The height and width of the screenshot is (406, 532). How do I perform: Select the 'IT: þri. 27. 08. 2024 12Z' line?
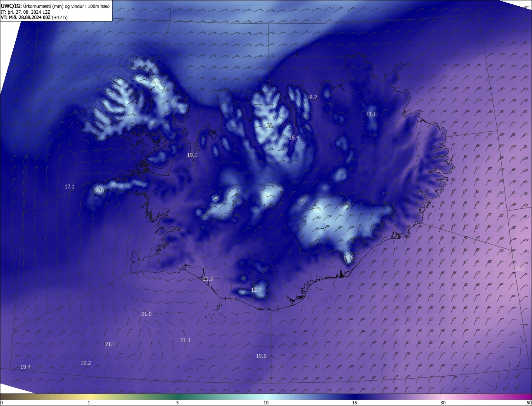(x=26, y=12)
